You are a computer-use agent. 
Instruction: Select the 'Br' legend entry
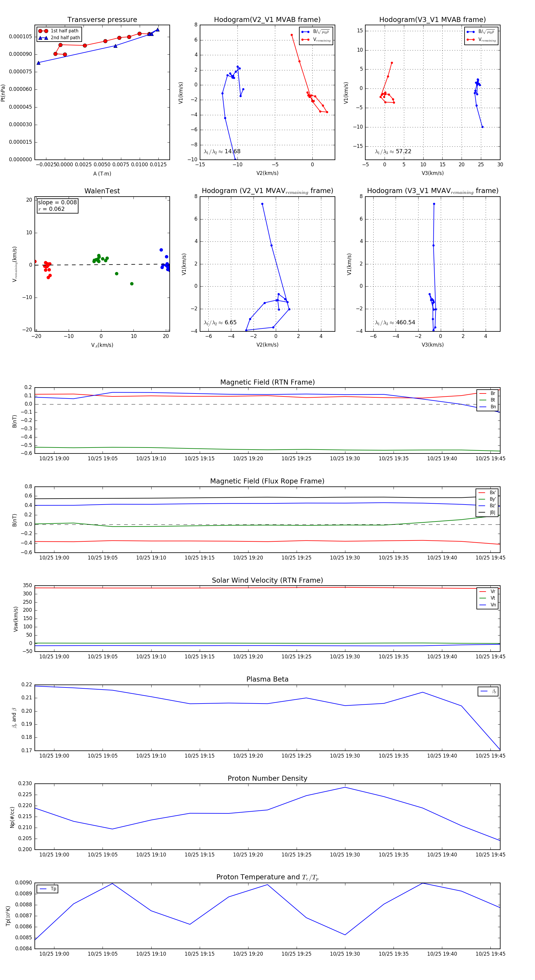(x=487, y=393)
